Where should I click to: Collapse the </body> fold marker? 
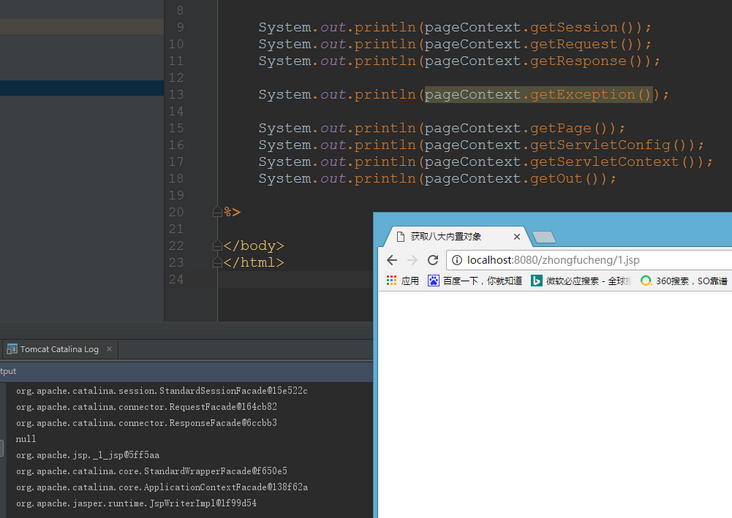pyautogui.click(x=217, y=246)
